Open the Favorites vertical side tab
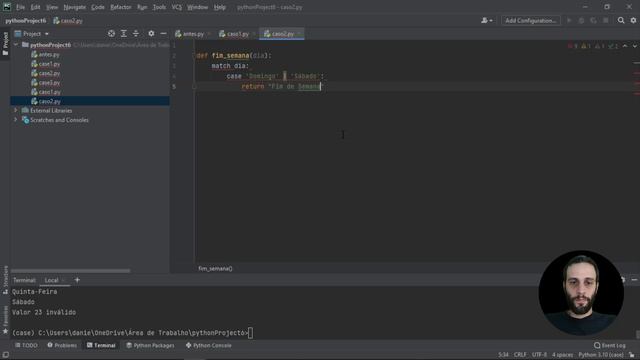This screenshot has width=640, height=360. (x=5, y=320)
